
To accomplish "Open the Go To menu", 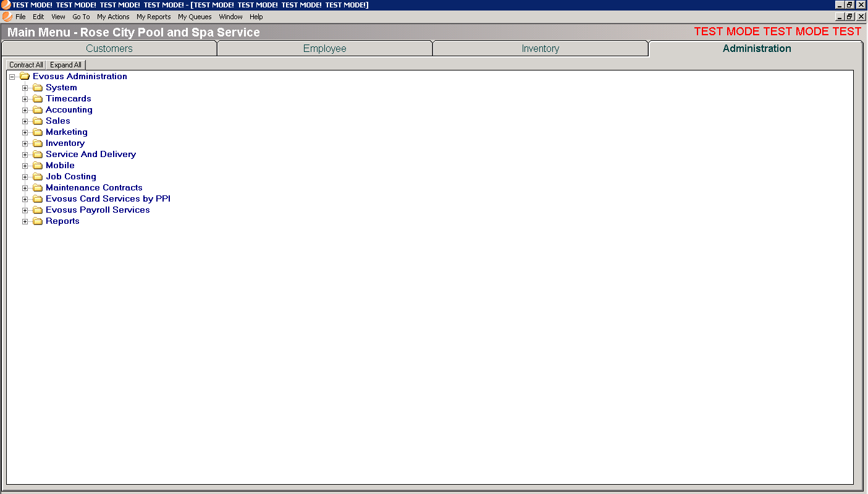I will pos(81,17).
